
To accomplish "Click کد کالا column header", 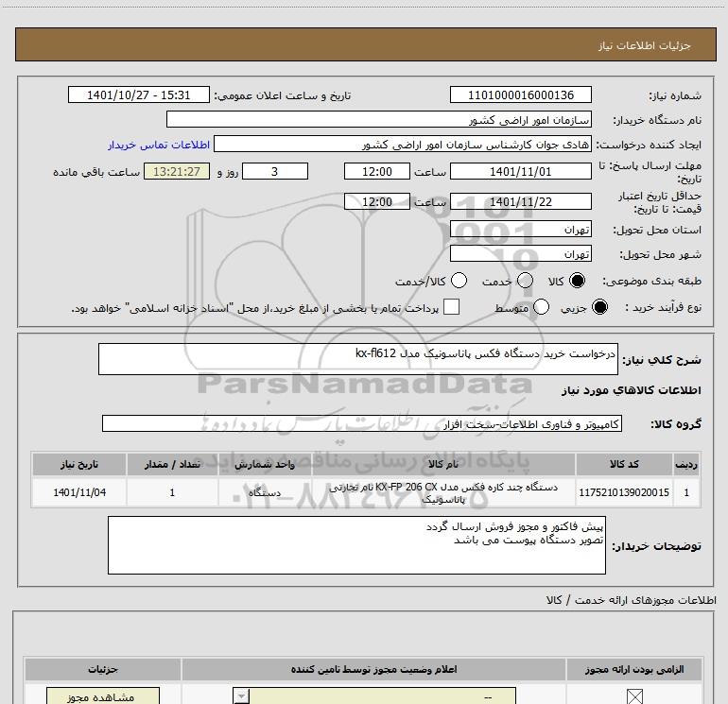I will pyautogui.click(x=624, y=464).
